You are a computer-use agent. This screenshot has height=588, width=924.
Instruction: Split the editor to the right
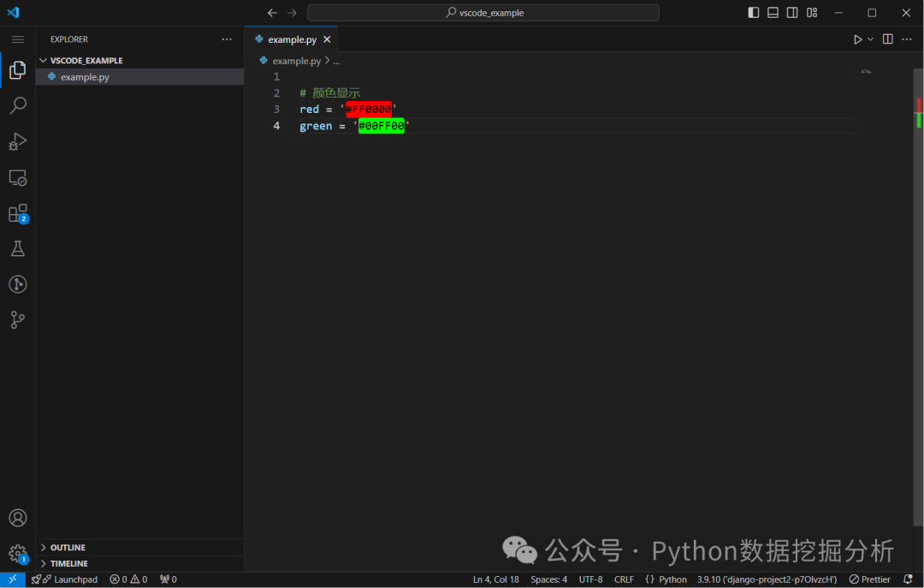click(887, 39)
